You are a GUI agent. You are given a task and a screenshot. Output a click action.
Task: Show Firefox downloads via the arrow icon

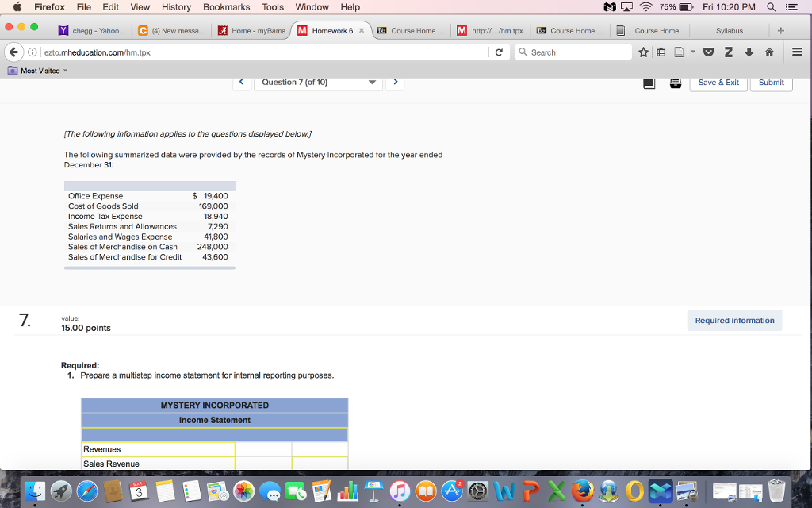pyautogui.click(x=749, y=52)
